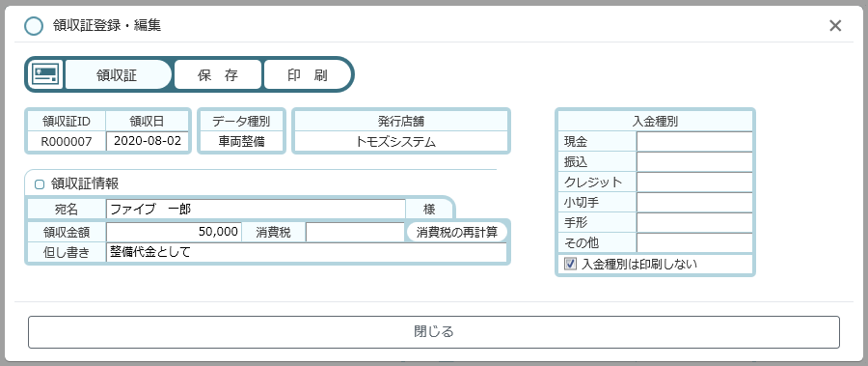Viewport: 868px width, 366px height.
Task: Click the その他 label in 入金種別
Action: click(x=597, y=242)
